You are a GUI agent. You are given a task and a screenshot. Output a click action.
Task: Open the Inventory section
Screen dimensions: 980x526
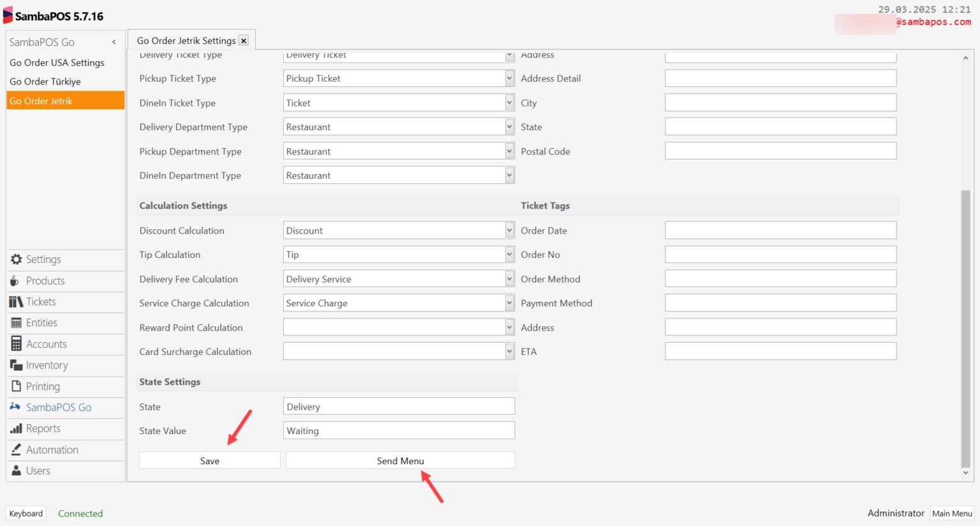click(45, 364)
